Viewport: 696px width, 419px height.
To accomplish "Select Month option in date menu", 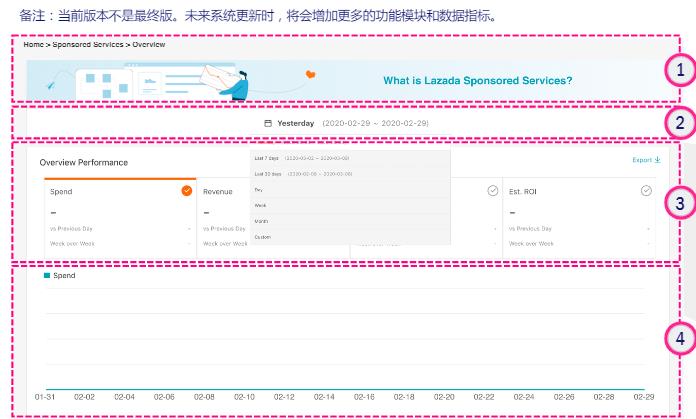I will (351, 221).
